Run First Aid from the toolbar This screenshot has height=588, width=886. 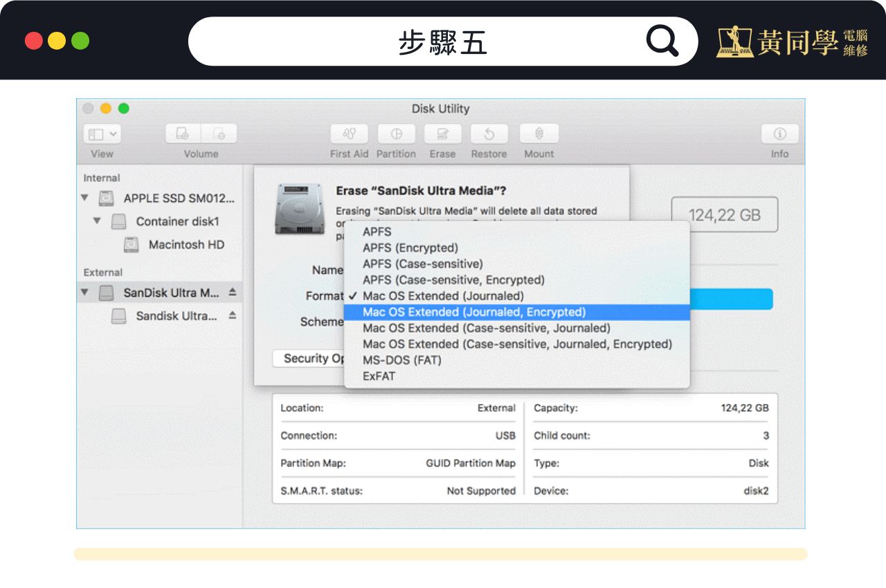coord(349,134)
